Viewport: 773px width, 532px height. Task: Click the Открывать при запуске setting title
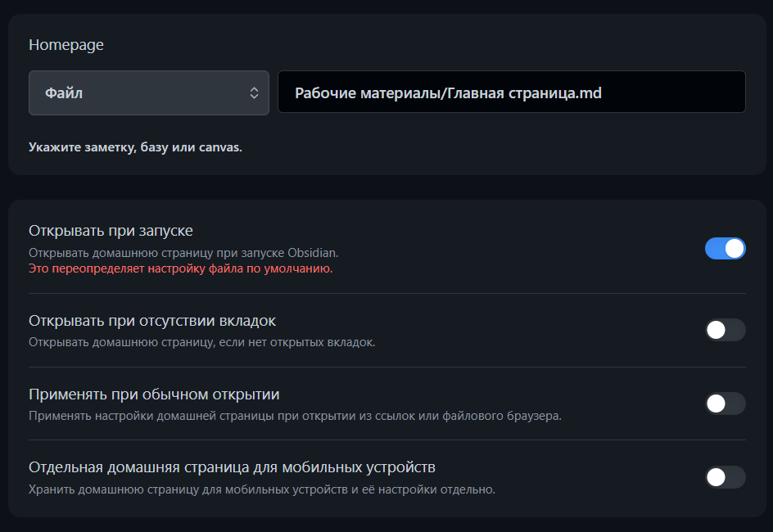(x=111, y=231)
